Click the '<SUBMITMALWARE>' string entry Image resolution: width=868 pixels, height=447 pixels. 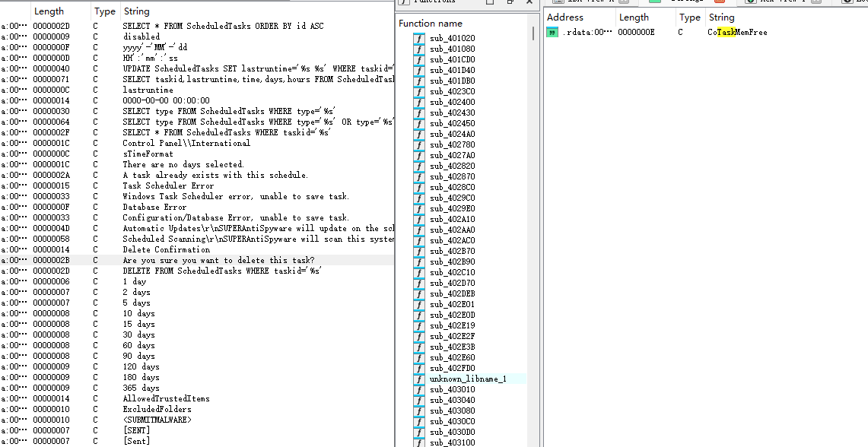pyautogui.click(x=157, y=420)
